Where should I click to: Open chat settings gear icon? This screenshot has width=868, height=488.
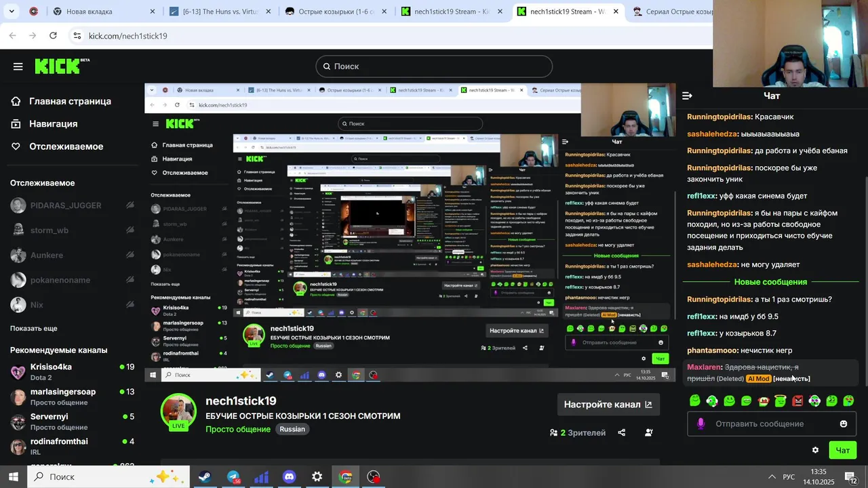coord(815,450)
